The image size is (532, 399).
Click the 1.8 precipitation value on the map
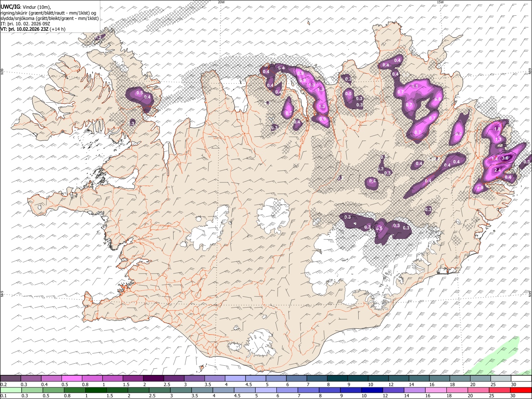coord(498,129)
